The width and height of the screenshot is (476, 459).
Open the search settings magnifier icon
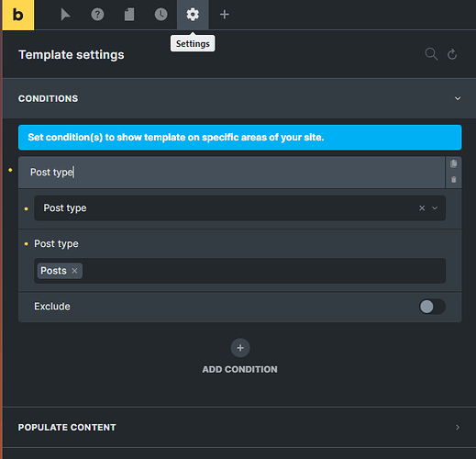(x=431, y=54)
